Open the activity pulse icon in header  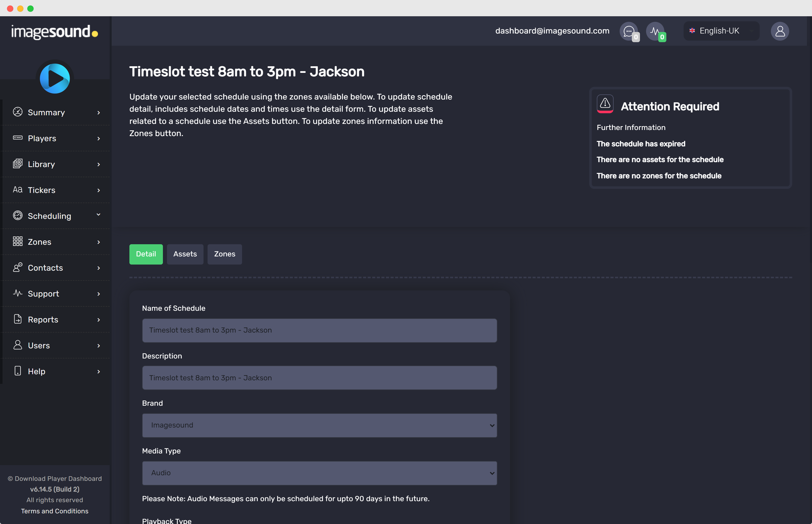pyautogui.click(x=655, y=31)
